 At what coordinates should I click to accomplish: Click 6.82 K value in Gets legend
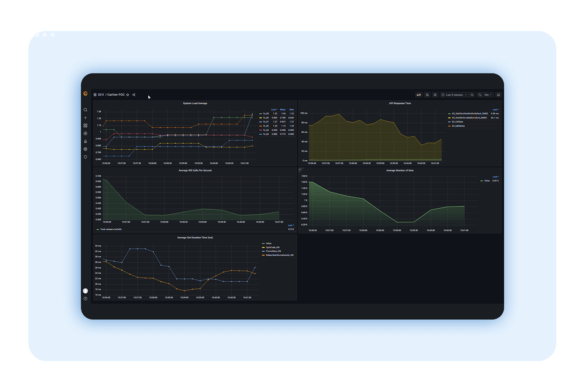496,181
